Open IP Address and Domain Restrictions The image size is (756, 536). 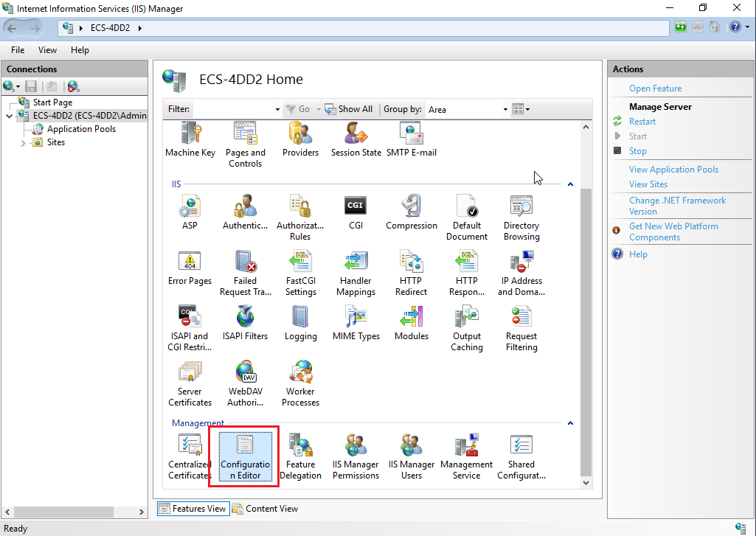point(521,273)
